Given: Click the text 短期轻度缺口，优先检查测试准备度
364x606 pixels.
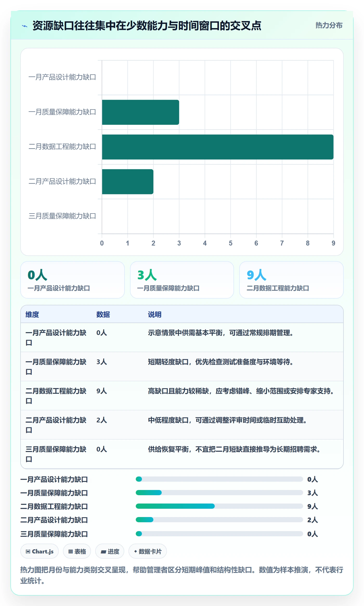Looking at the screenshot, I should [202, 362].
